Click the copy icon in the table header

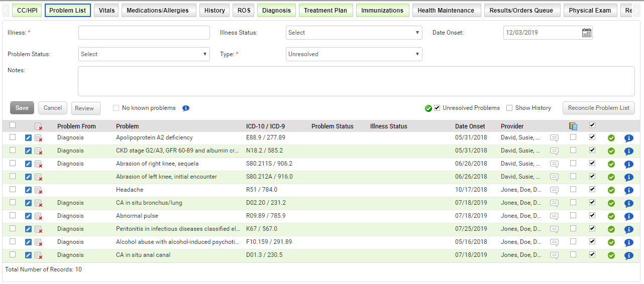[573, 126]
